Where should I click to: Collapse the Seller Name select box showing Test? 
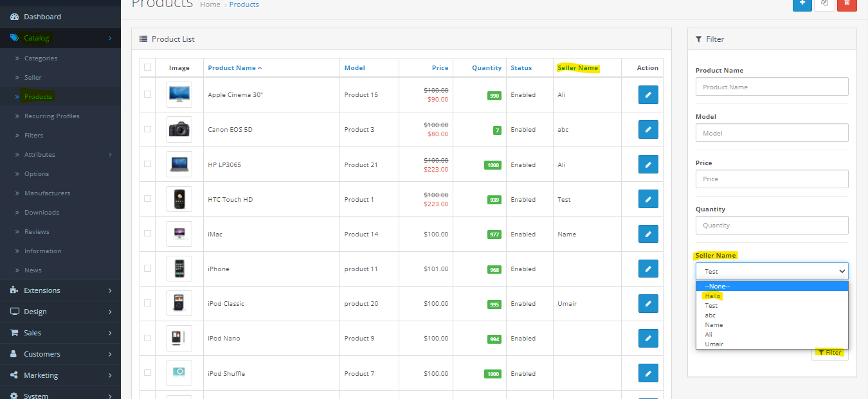point(772,271)
